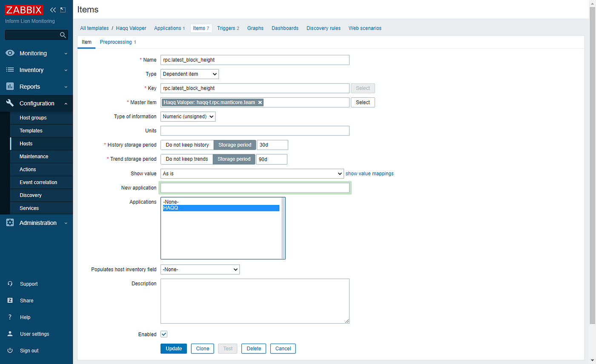Open the Graphs navigation tab
This screenshot has width=596, height=364.
(255, 28)
